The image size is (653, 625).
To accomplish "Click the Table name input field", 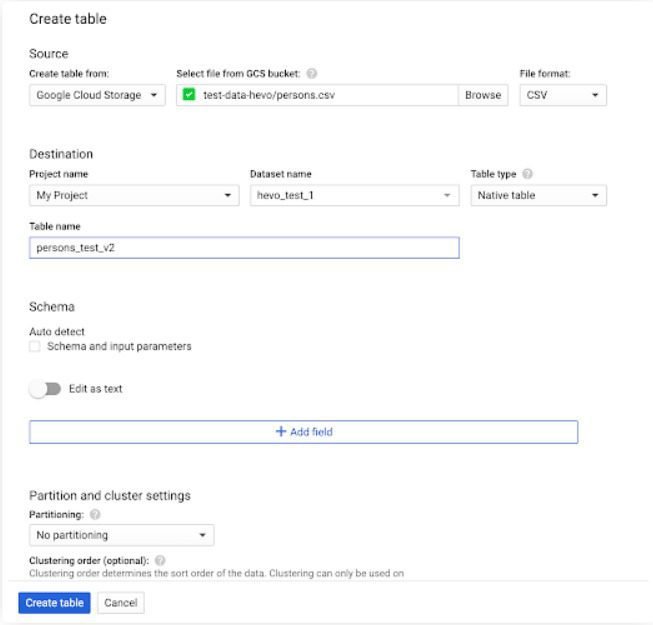I will click(244, 248).
